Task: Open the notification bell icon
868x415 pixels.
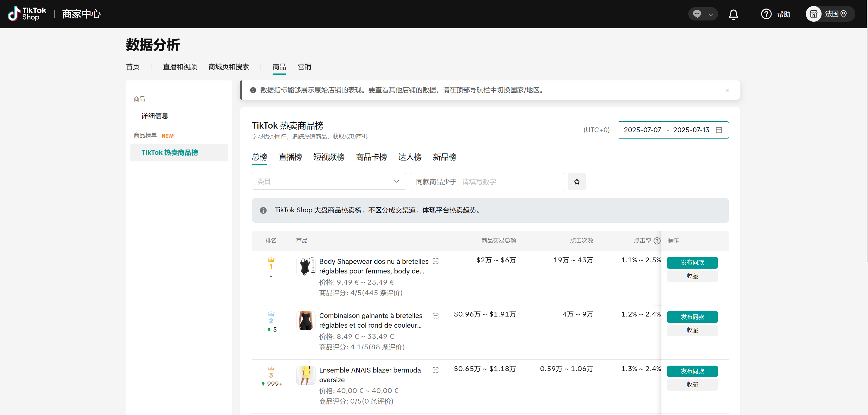Action: pos(733,14)
